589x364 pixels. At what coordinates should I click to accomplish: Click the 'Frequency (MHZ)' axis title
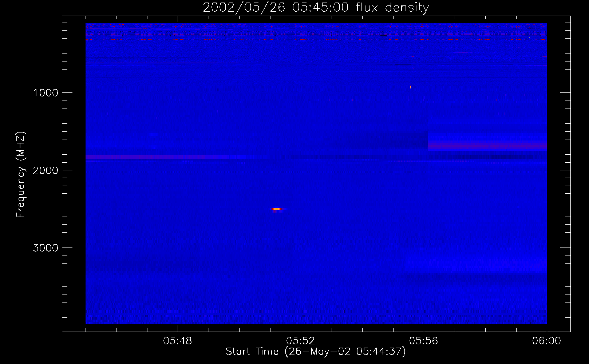pos(21,175)
